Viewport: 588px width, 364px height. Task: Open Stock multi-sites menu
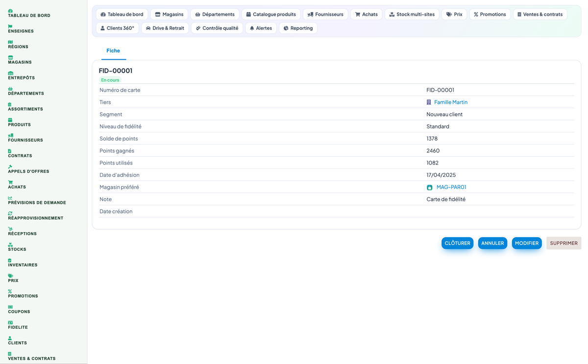click(x=412, y=14)
